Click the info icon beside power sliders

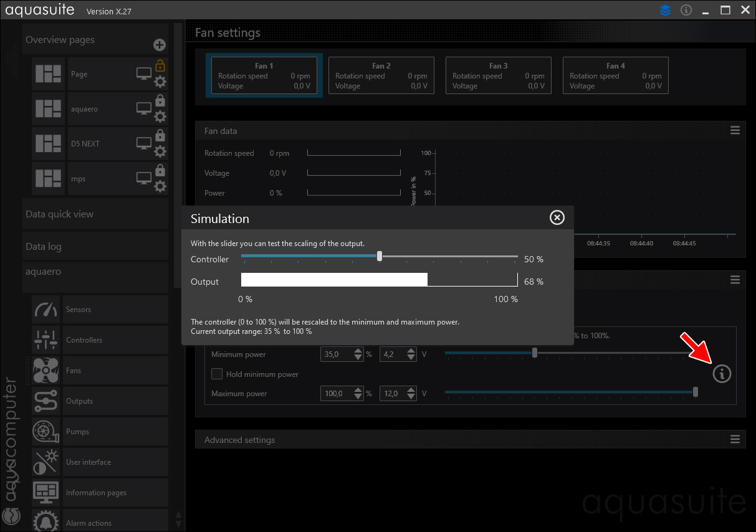(x=722, y=374)
